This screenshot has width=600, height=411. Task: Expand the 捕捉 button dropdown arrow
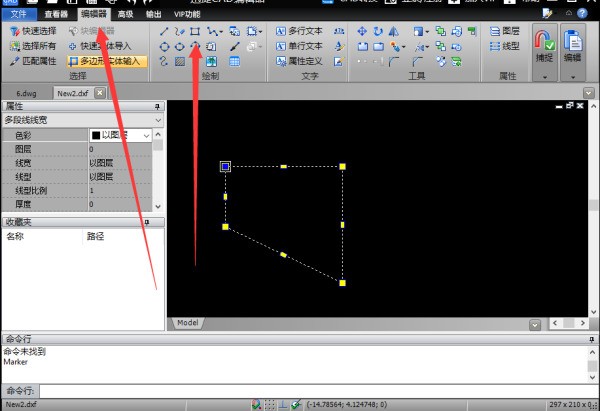click(x=545, y=77)
